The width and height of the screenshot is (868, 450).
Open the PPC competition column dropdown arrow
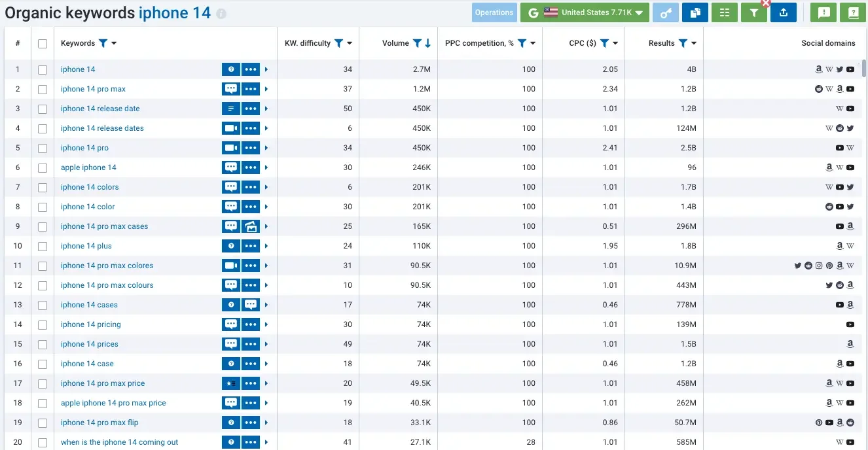[533, 43]
